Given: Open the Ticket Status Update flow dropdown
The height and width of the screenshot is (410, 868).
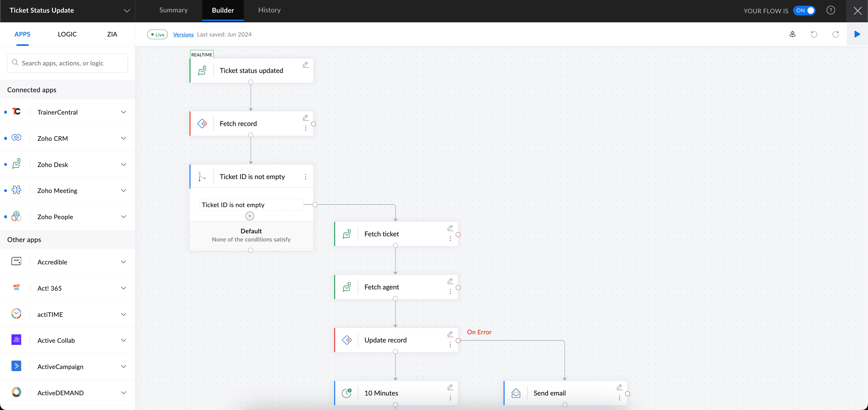Looking at the screenshot, I should pyautogui.click(x=127, y=11).
